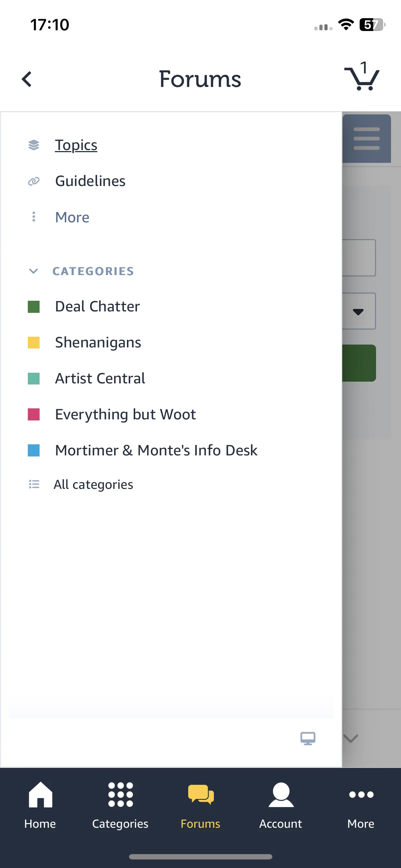Tap the hamburger menu toggle button
The image size is (401, 868).
366,139
